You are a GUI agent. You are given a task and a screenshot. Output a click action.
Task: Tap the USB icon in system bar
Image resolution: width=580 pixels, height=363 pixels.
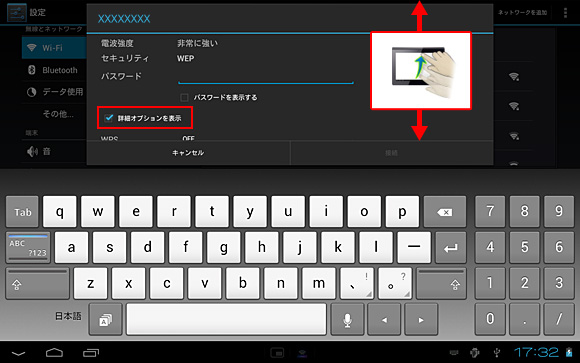click(x=497, y=353)
